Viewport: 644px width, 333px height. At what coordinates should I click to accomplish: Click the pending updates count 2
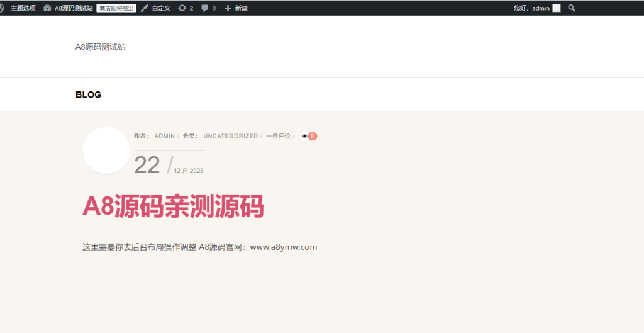[x=191, y=8]
